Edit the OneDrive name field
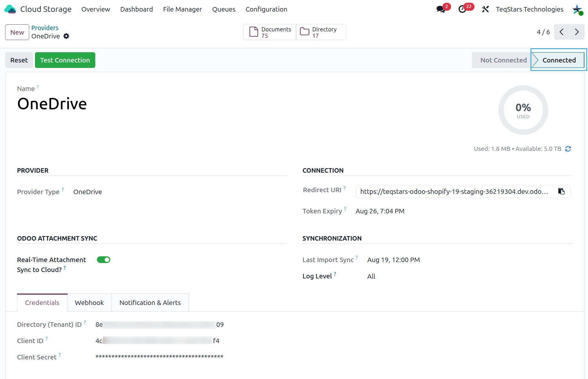The image size is (588, 379). [x=52, y=104]
